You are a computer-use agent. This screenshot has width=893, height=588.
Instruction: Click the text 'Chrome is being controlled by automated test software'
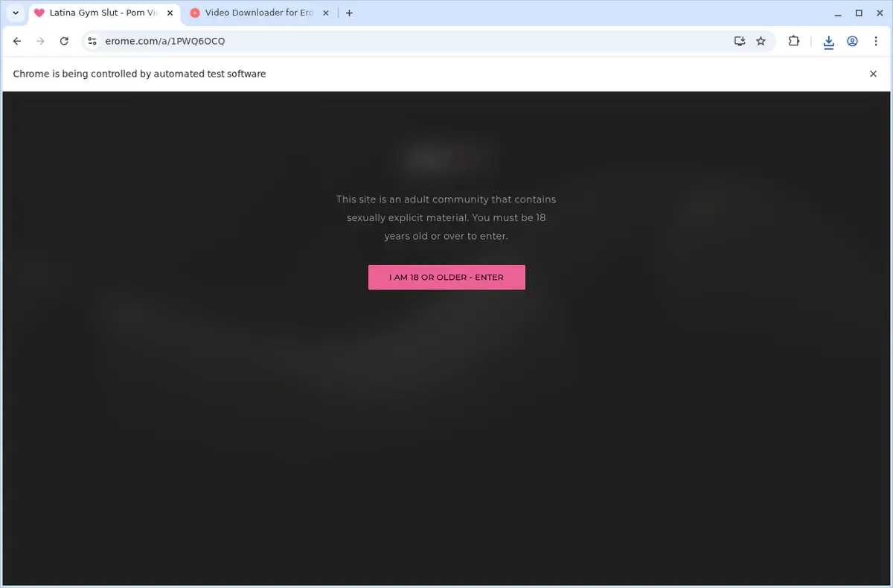pos(139,74)
